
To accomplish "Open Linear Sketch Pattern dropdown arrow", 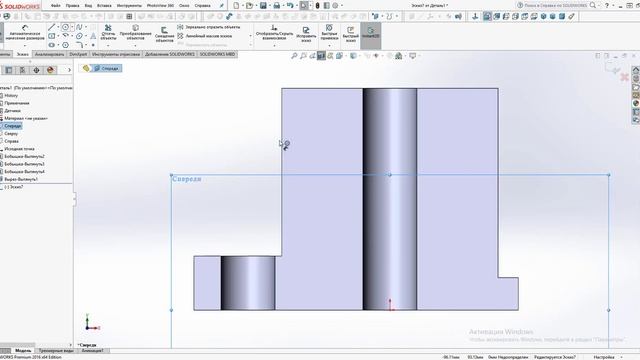I will click(x=250, y=36).
